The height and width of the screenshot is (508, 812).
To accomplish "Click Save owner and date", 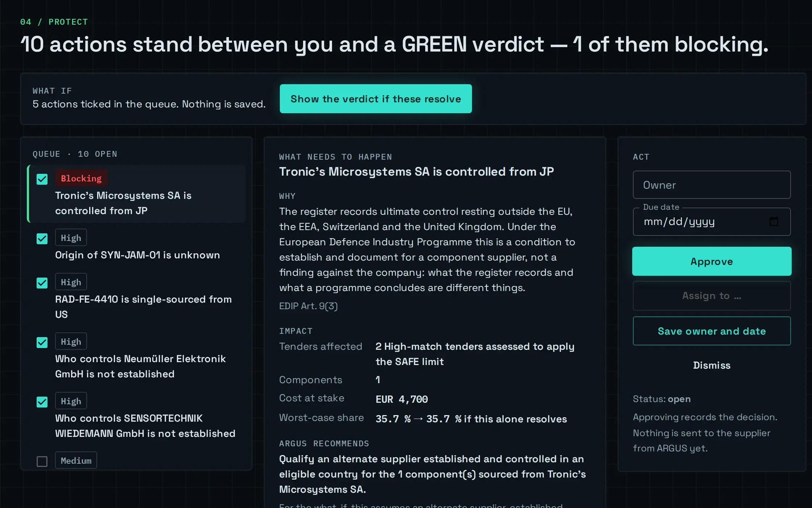I will click(712, 331).
